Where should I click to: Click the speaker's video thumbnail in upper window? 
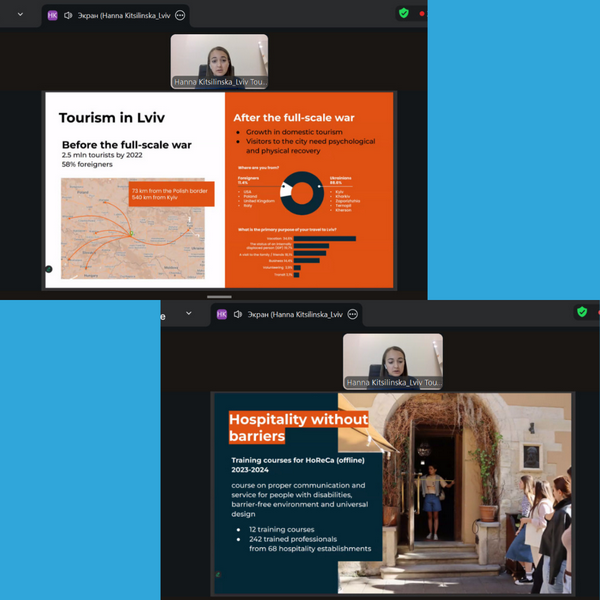(219, 58)
